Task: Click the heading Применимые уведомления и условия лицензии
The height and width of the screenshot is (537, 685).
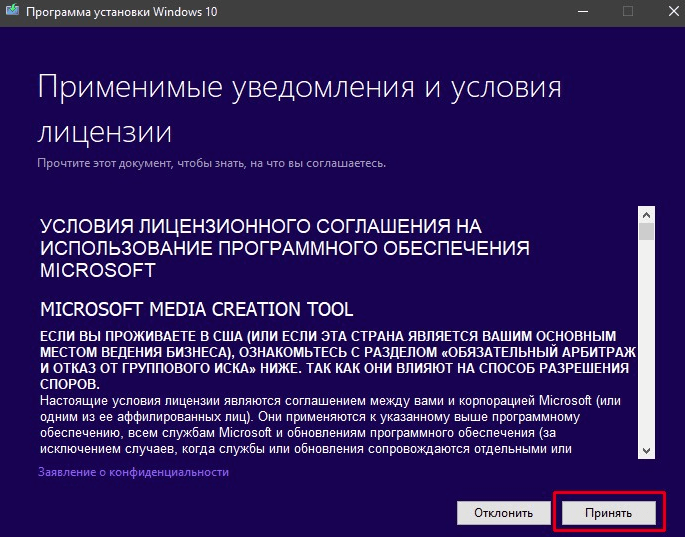Action: (299, 108)
